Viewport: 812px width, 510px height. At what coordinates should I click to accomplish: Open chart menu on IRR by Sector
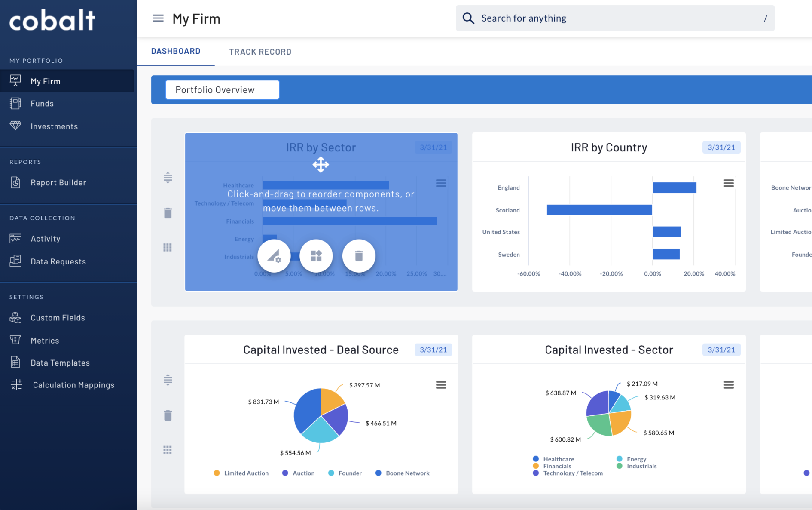441,183
